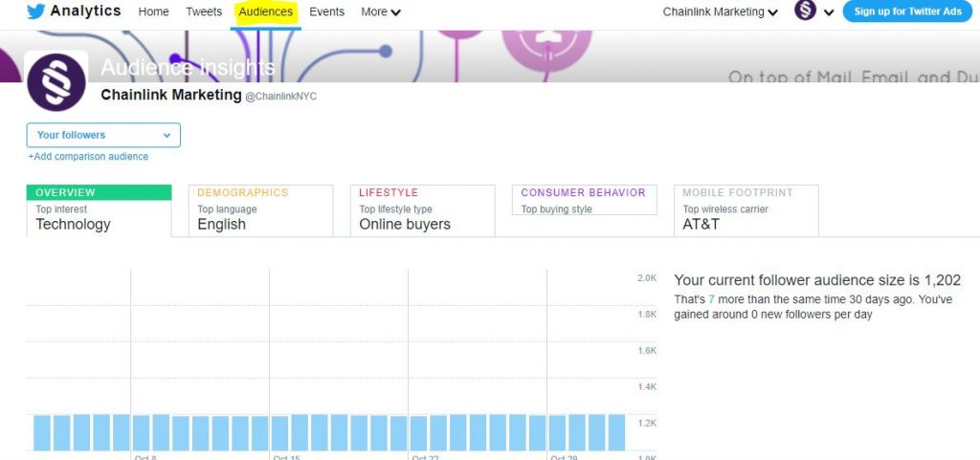The height and width of the screenshot is (460, 980).
Task: Expand the More menu
Action: (x=381, y=11)
